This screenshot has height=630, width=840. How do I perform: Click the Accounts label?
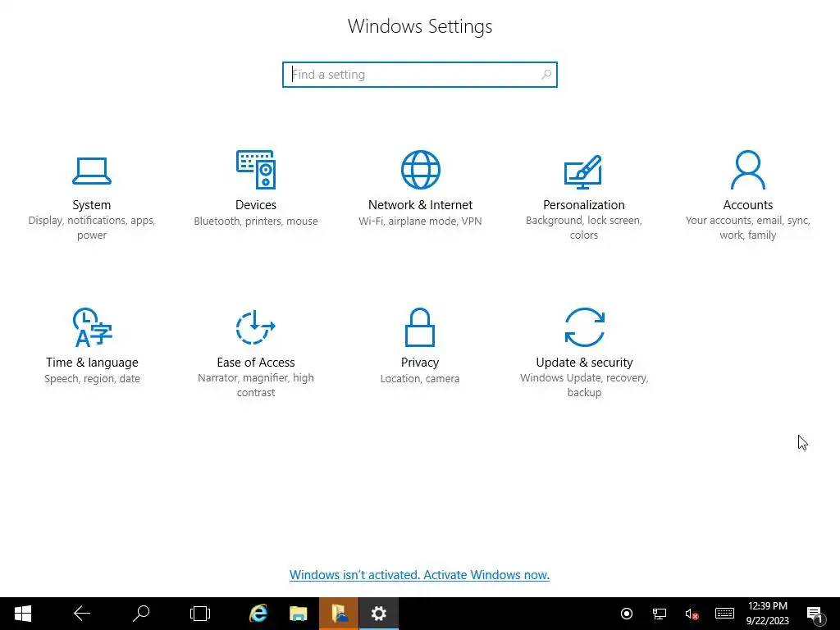click(748, 204)
